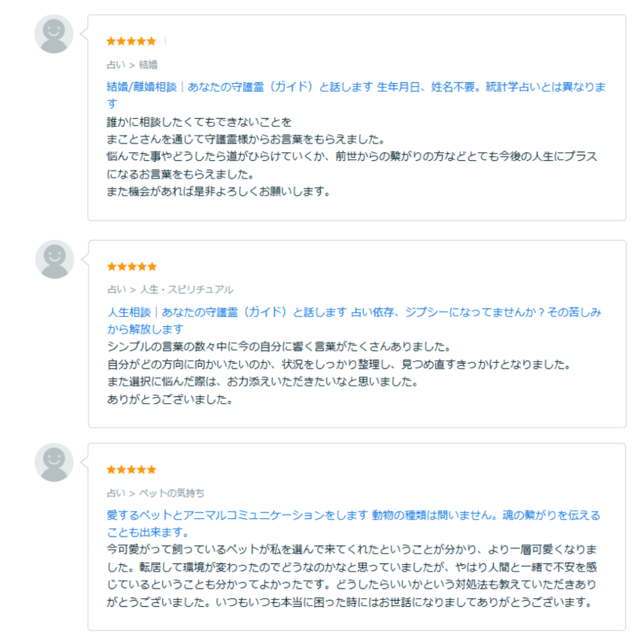This screenshot has width=644, height=644.
Task: Open the 結婚/離婚相談 service link
Action: (356, 95)
